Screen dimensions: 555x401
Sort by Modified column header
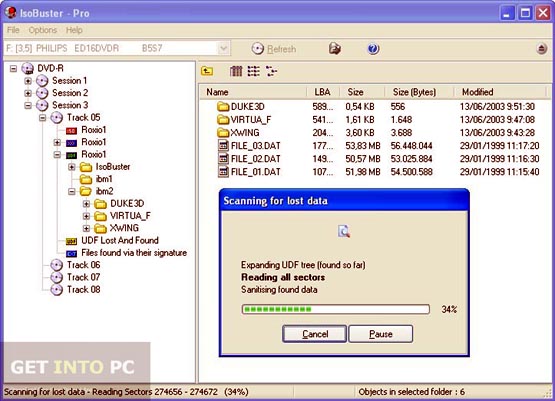coord(500,92)
